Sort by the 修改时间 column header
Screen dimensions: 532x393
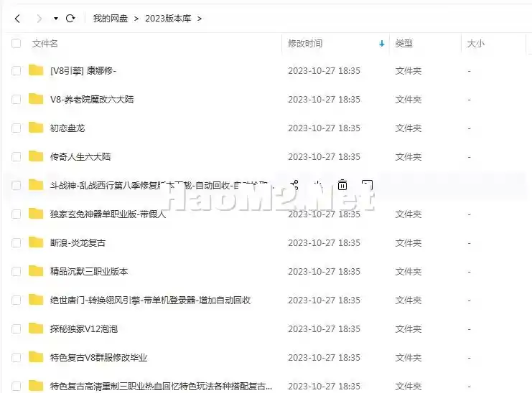(305, 43)
